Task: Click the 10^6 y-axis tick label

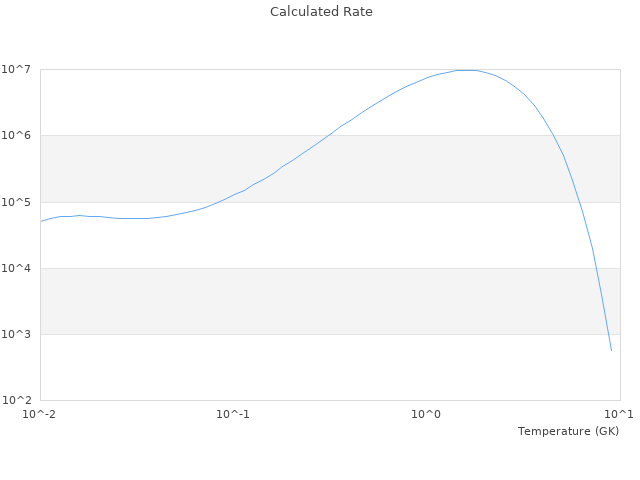Action: pos(19,135)
